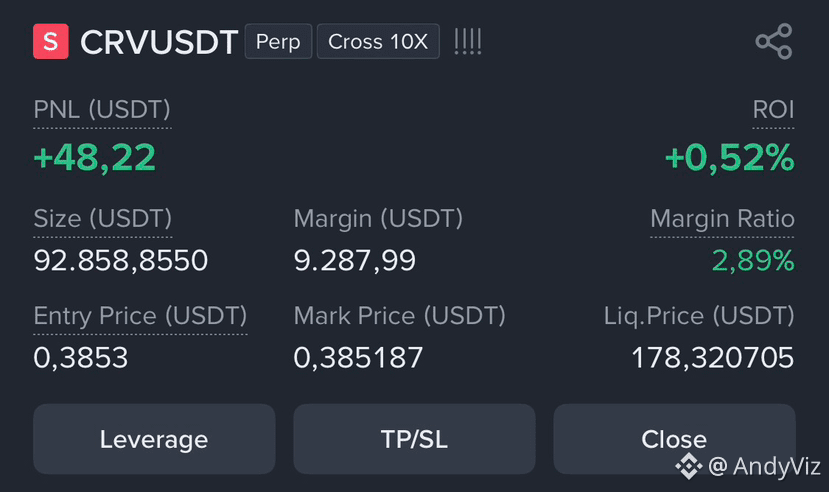Screen dimensions: 829x492
Task: Tap the share icon
Action: click(x=773, y=41)
